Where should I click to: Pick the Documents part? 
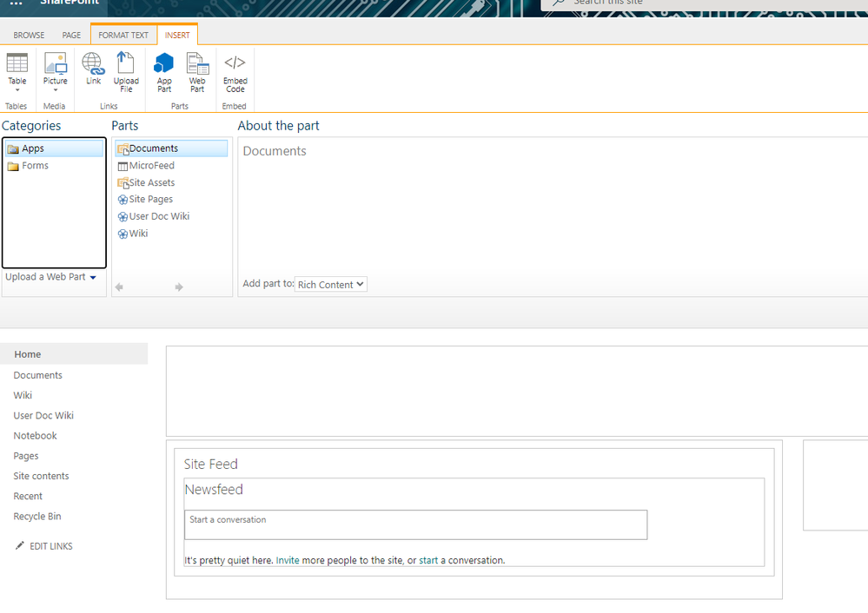(x=171, y=148)
